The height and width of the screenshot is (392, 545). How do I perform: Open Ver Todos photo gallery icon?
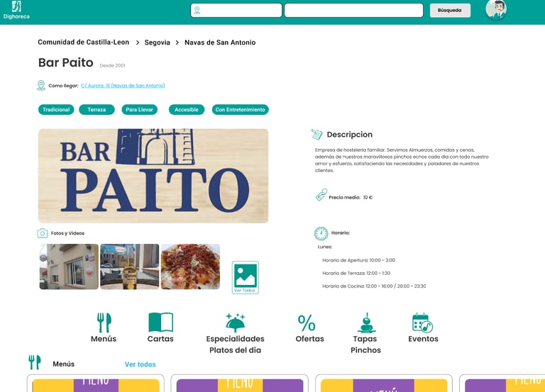point(246,277)
